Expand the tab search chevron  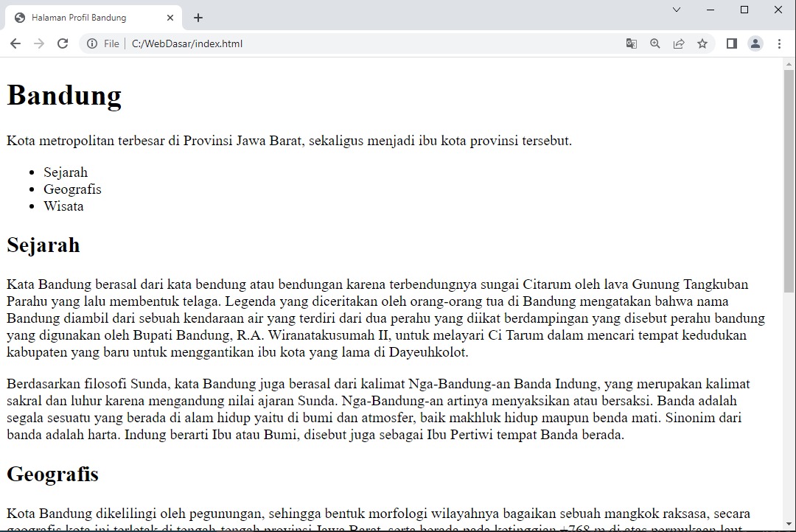coord(677,10)
